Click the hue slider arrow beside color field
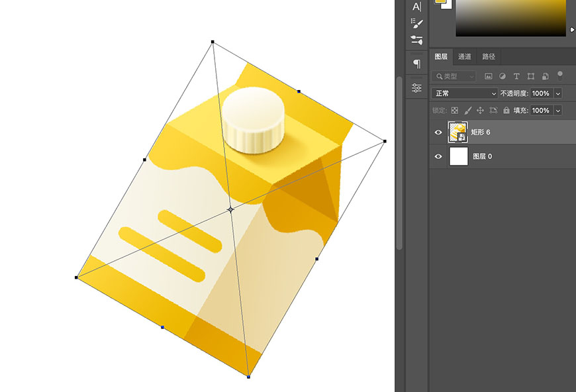Image resolution: width=576 pixels, height=392 pixels. [572, 30]
